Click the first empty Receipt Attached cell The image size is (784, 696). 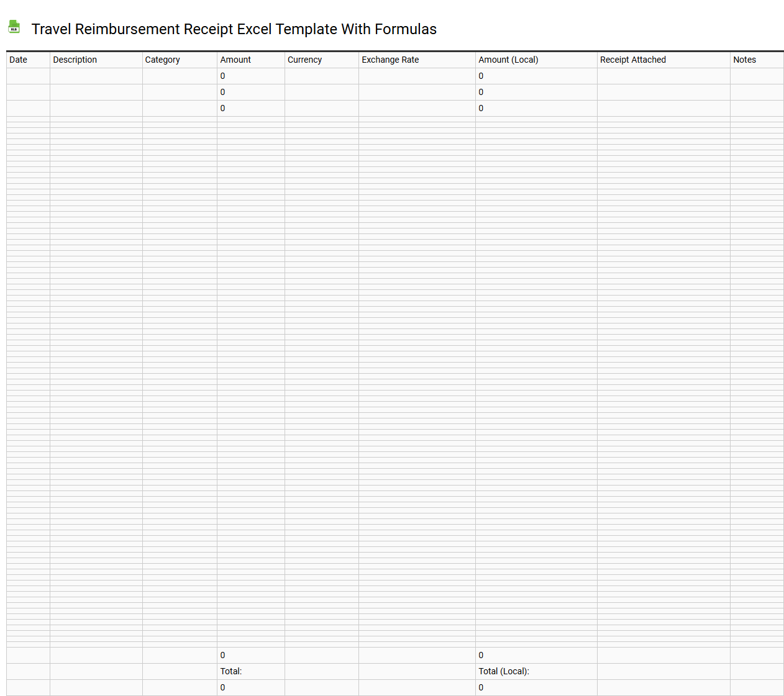tap(663, 76)
